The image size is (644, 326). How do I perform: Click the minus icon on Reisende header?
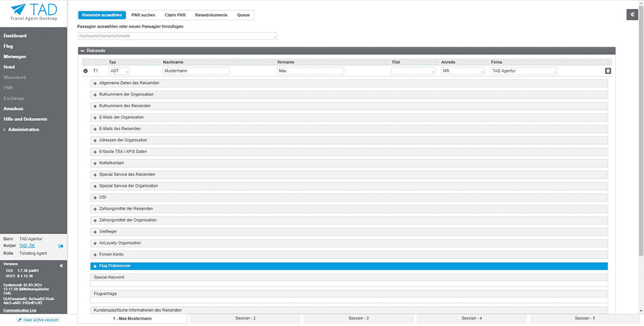82,50
